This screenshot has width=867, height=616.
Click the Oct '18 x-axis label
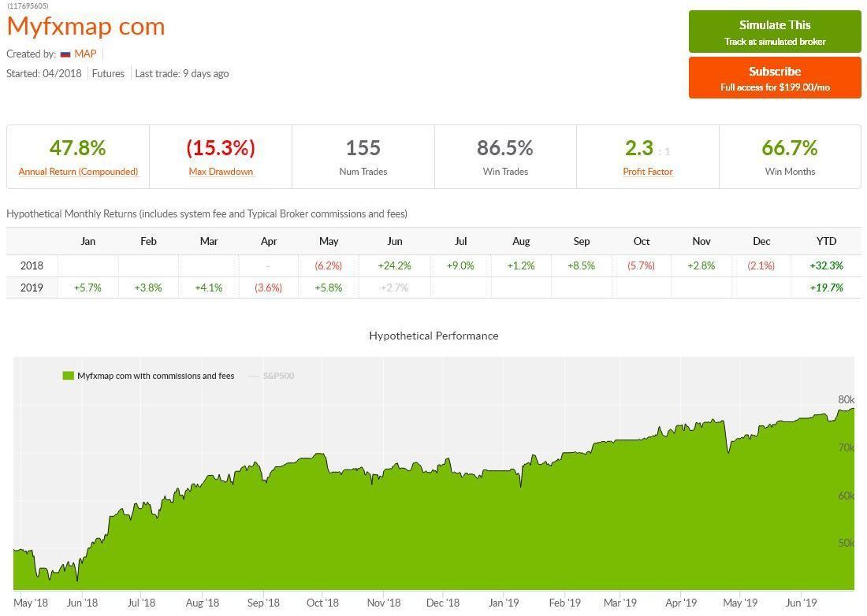322,603
